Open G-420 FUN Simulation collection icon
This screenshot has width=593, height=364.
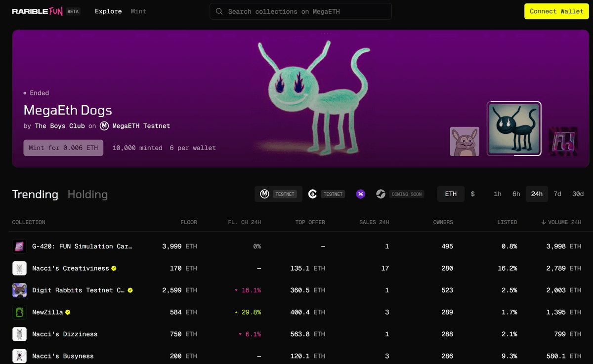(19, 246)
